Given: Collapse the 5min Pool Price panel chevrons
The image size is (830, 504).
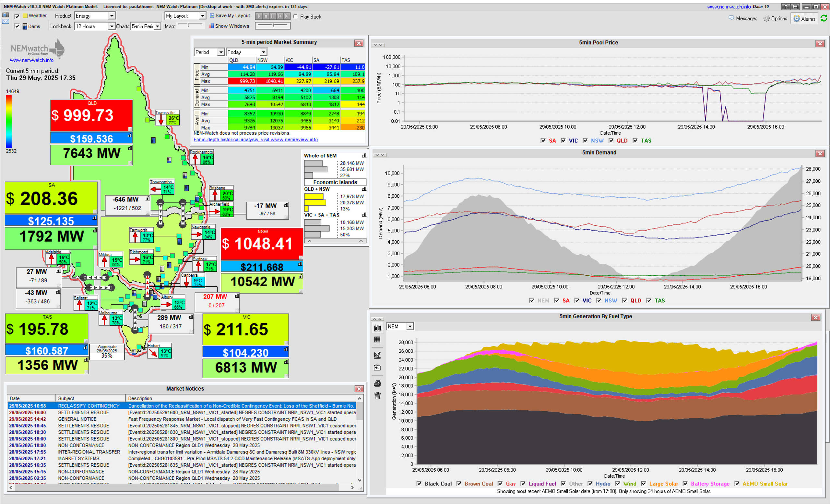Looking at the screenshot, I should [379, 45].
